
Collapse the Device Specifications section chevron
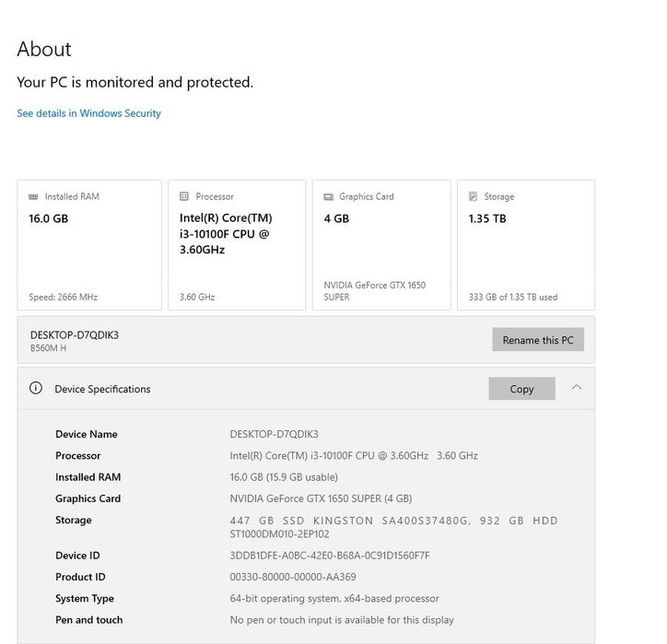point(577,388)
